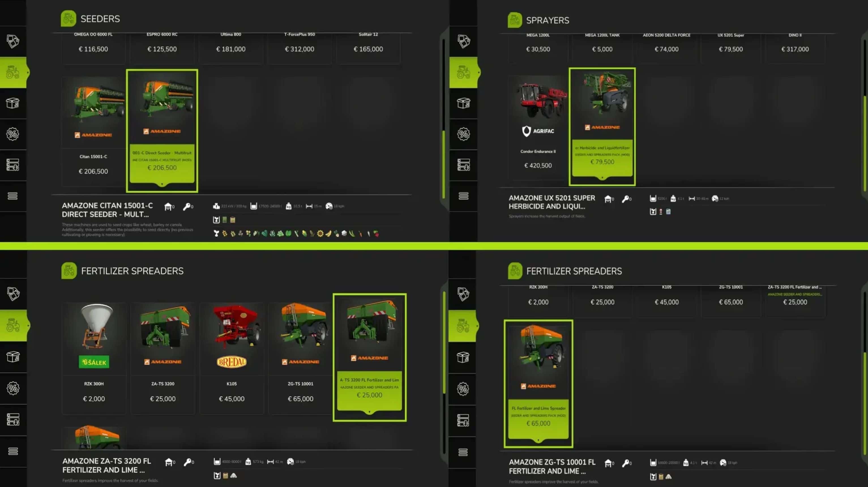This screenshot has height=487, width=868.
Task: Open the sales percent icon in the Seeders sidebar
Action: tap(12, 134)
